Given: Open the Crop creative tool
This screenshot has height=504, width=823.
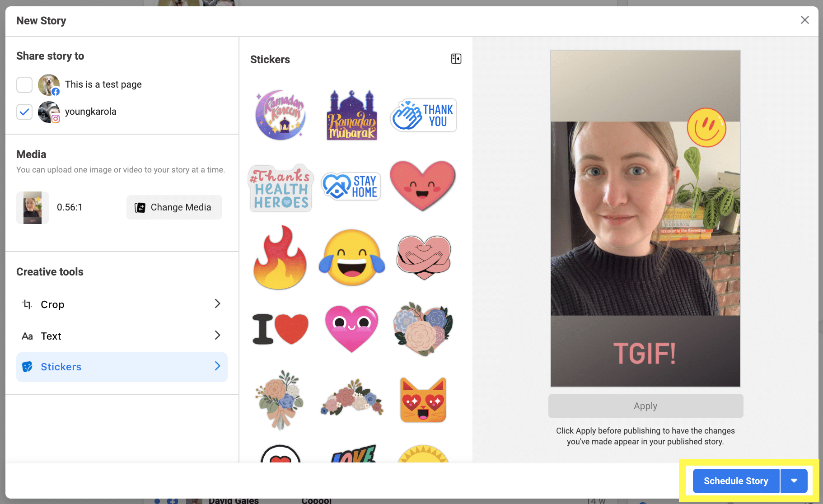Looking at the screenshot, I should click(122, 304).
